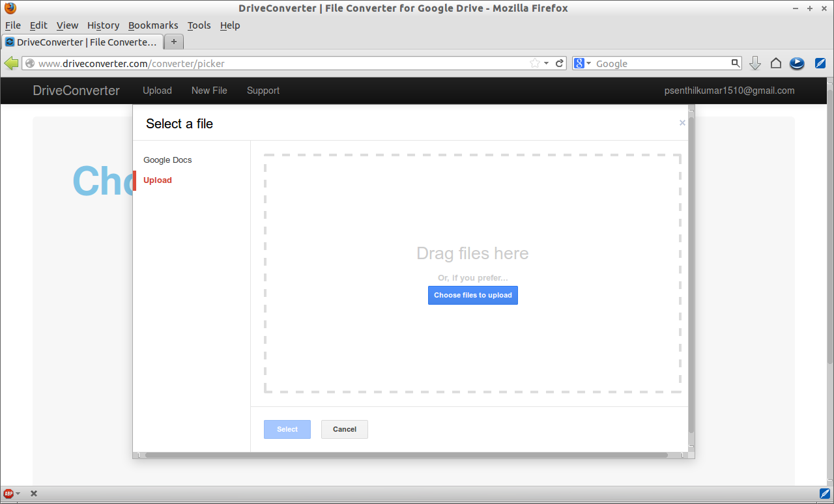Image resolution: width=834 pixels, height=504 pixels.
Task: Select Google Docs in picker sidebar
Action: pyautogui.click(x=167, y=160)
